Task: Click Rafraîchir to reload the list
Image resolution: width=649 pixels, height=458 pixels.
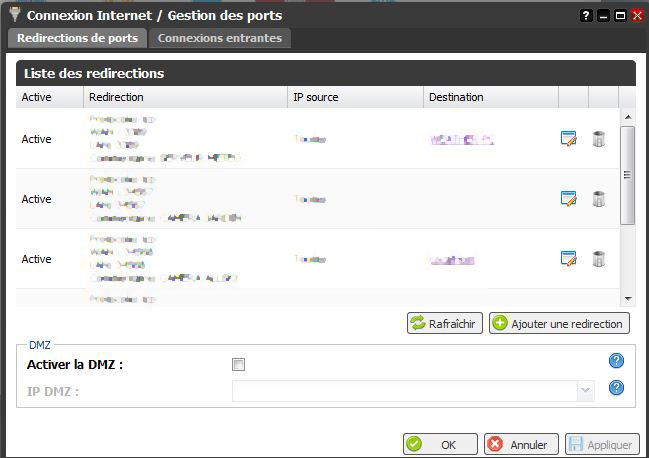Action: [445, 323]
